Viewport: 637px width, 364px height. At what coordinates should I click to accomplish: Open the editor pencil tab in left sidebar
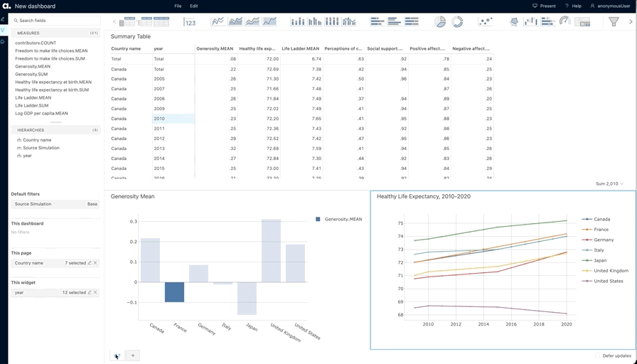coord(3,19)
